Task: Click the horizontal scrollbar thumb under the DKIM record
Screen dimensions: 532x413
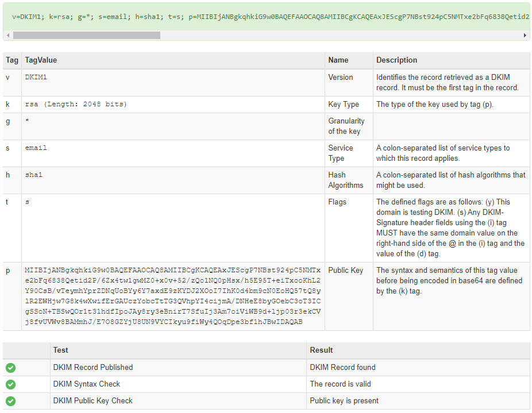Action: point(87,35)
